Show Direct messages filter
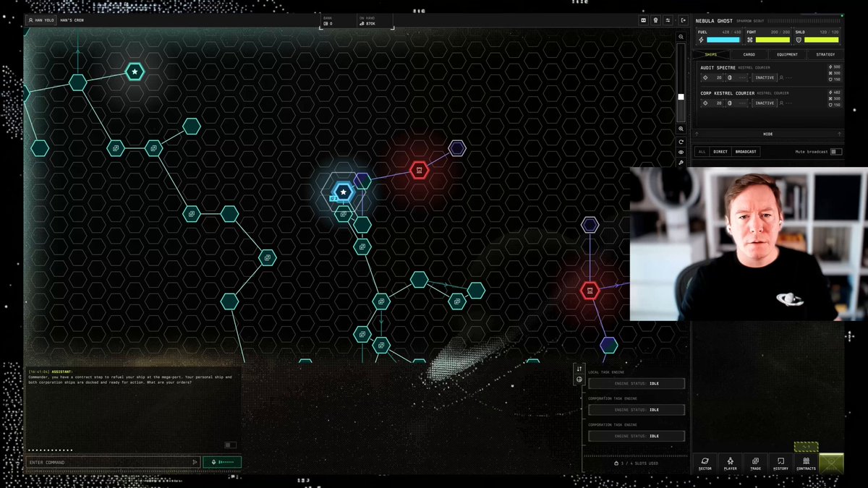Image resolution: width=868 pixels, height=488 pixels. pos(720,152)
